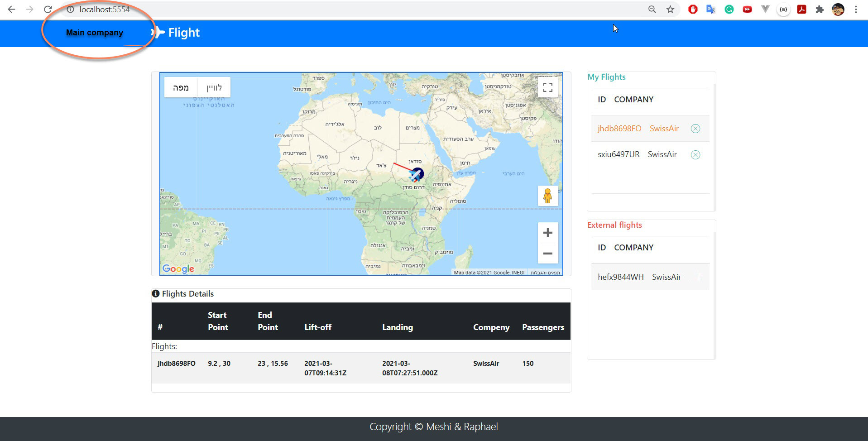
Task: View site information icon in address bar
Action: tap(70, 9)
